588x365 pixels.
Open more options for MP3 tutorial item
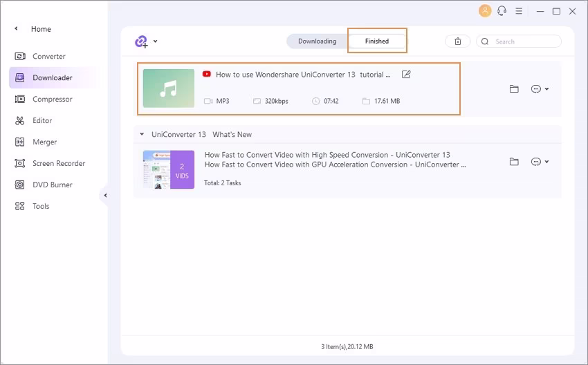(536, 88)
